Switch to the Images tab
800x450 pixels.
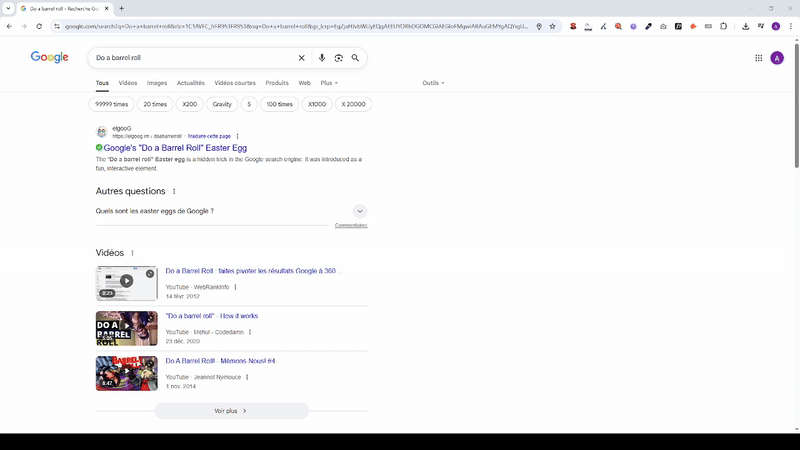(157, 83)
